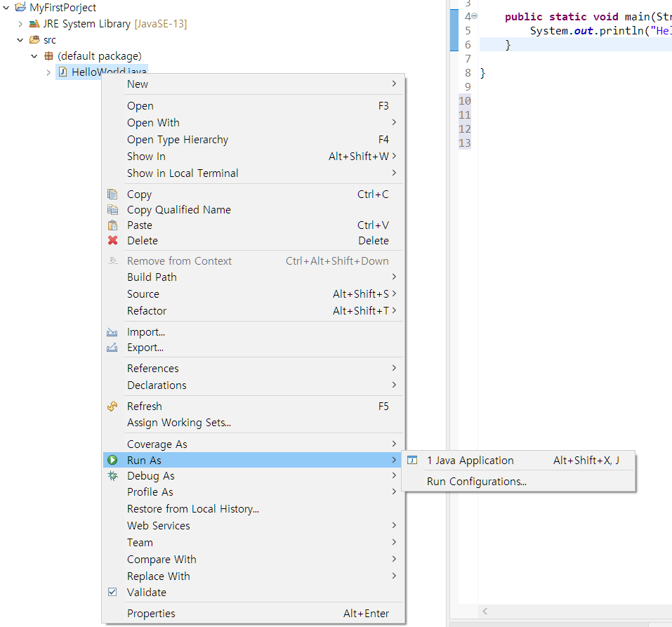Screen dimensions: 672x627
Task: Open the Profile As submenu
Action: [x=253, y=491]
